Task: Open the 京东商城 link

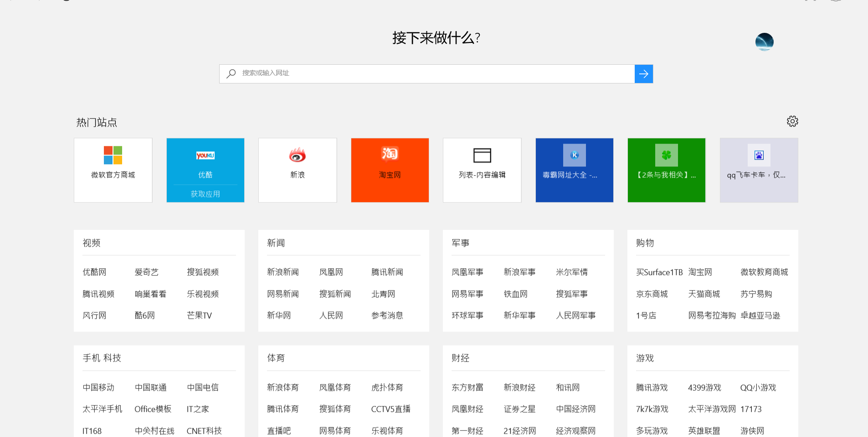Action: 652,294
